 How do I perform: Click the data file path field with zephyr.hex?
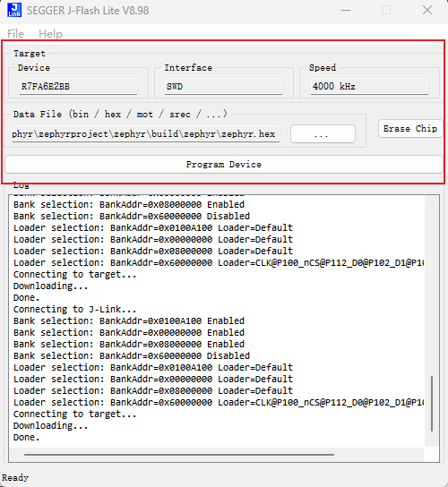tap(146, 134)
